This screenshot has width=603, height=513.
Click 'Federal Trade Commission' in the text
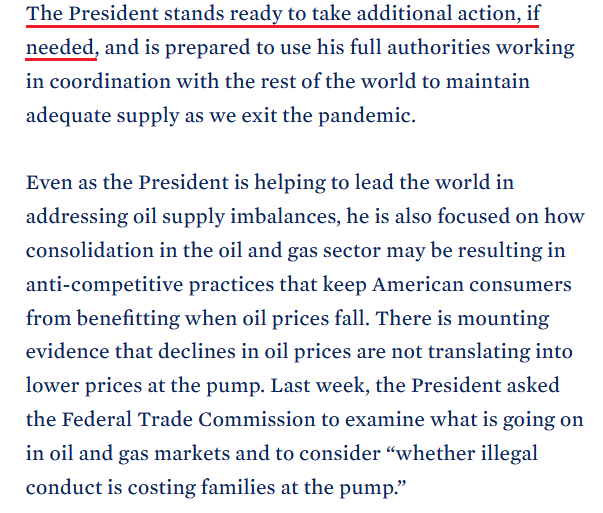(189, 419)
